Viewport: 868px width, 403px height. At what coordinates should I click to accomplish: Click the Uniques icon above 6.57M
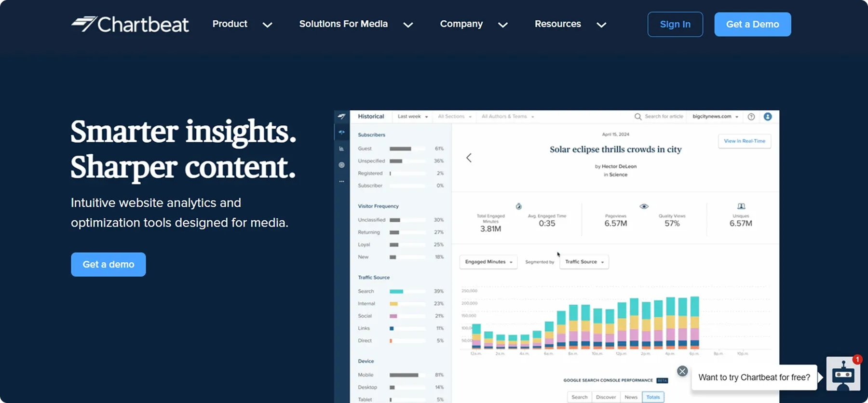pyautogui.click(x=741, y=206)
